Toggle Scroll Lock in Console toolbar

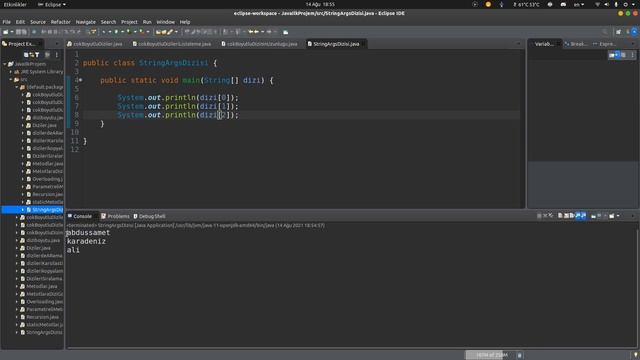point(566,216)
